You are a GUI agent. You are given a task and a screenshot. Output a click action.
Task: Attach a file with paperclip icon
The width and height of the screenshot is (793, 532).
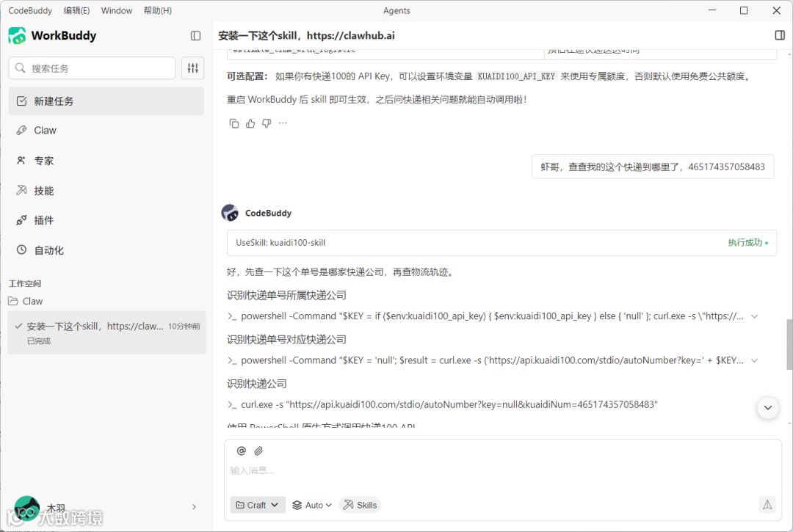pyautogui.click(x=258, y=451)
